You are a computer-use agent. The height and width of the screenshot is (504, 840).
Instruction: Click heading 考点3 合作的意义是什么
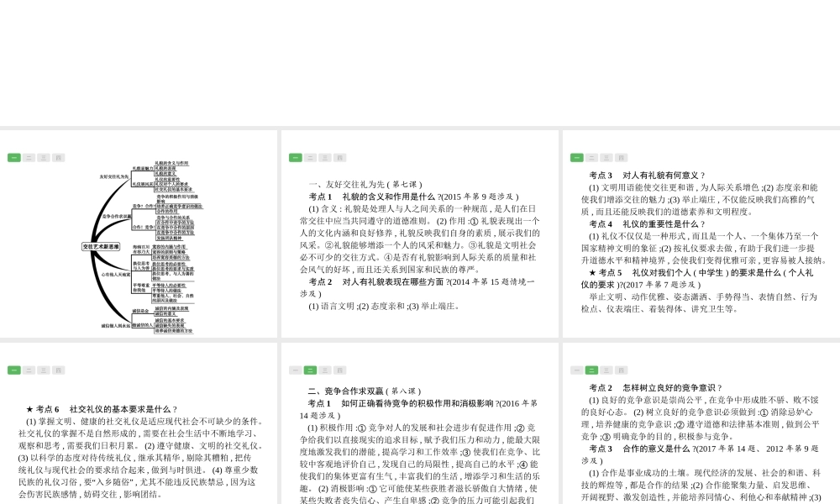701,454
